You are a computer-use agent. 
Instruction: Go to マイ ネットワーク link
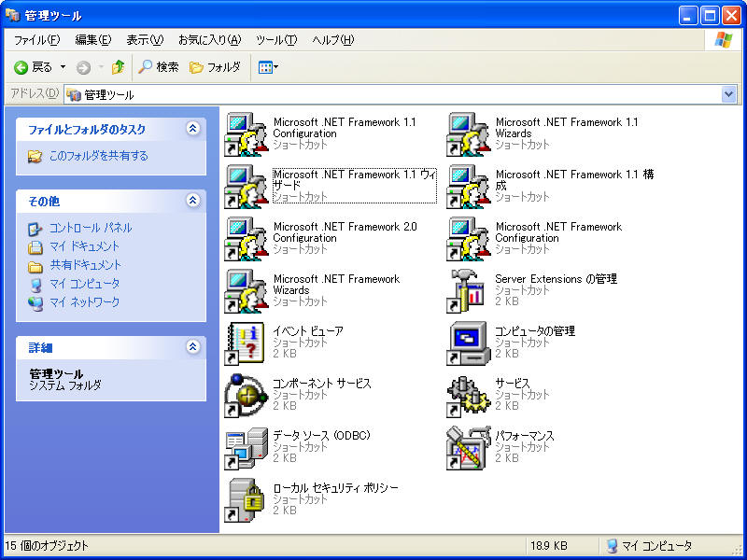tap(84, 301)
